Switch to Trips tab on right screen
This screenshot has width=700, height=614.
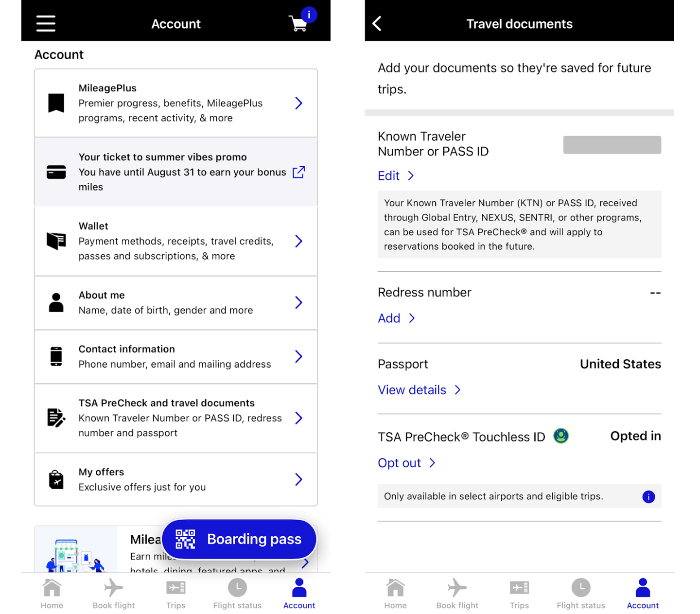(x=519, y=593)
